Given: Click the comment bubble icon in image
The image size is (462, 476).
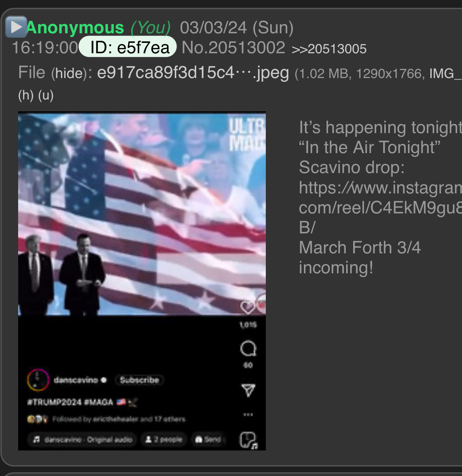Looking at the screenshot, I should point(248,348).
